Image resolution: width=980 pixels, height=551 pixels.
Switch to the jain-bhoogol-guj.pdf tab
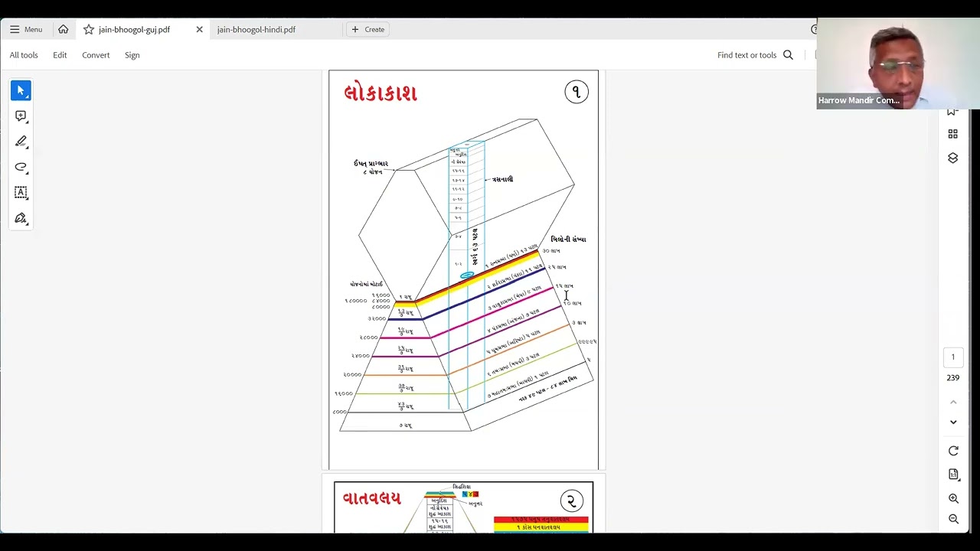(135, 29)
